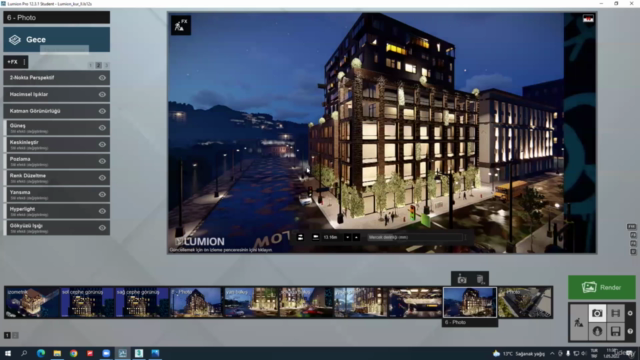This screenshot has height=360, width=640.
Task: Open 360 panorama mode icon
Action: tap(597, 331)
